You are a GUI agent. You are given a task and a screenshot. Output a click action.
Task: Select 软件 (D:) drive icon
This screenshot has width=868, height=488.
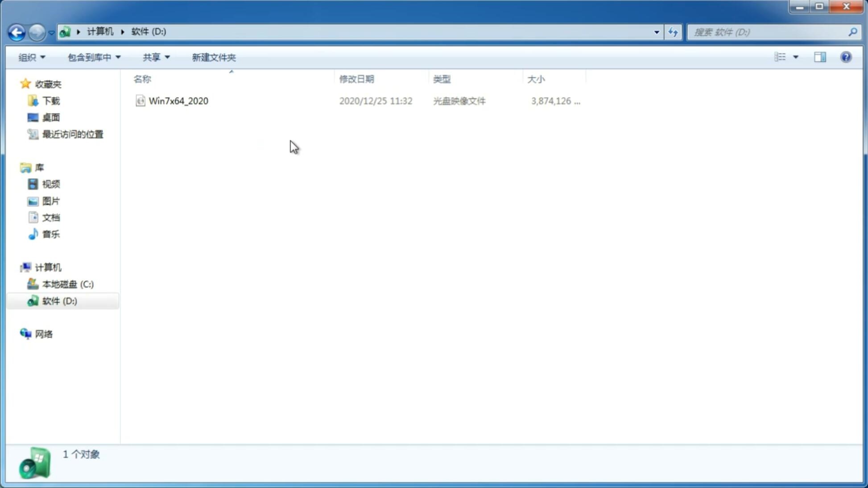[33, 300]
